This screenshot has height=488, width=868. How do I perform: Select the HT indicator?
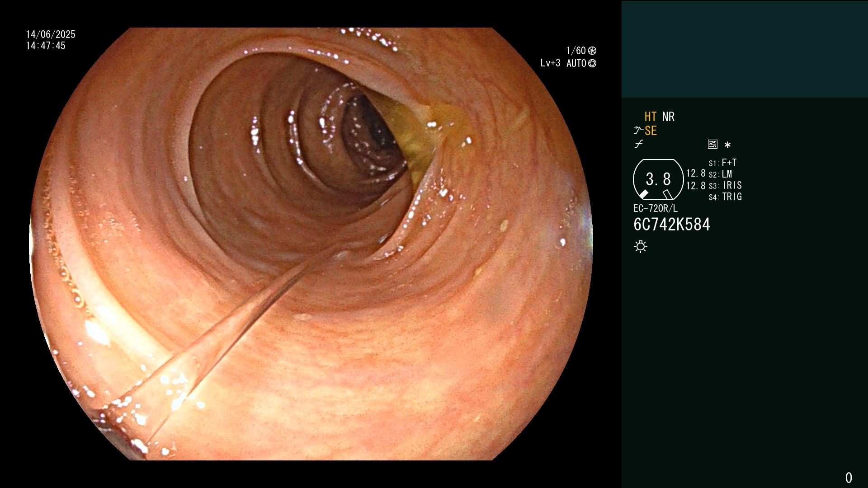651,117
